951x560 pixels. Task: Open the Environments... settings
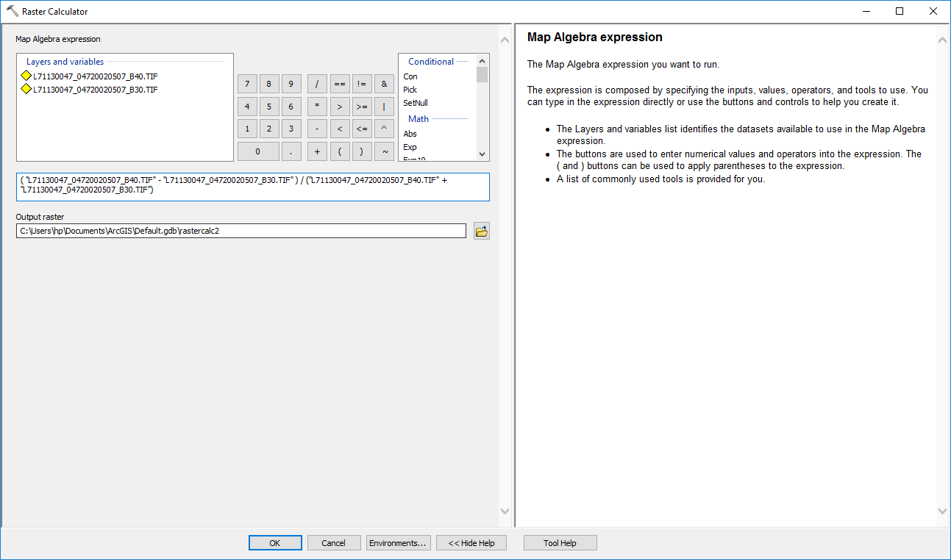click(x=398, y=543)
